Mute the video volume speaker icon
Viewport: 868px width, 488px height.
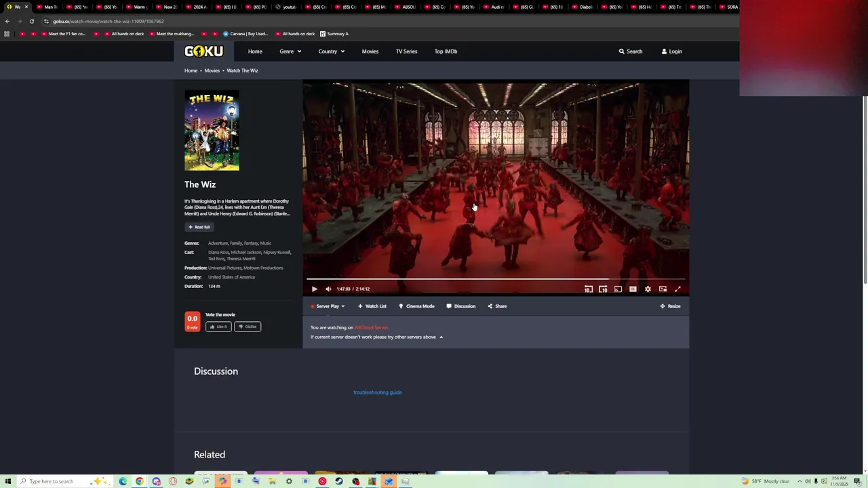328,289
